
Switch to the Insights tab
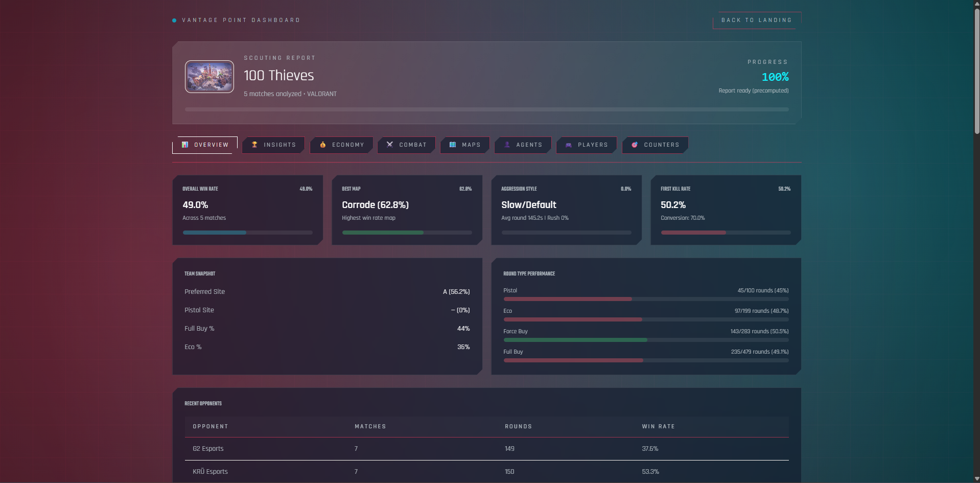coord(273,145)
